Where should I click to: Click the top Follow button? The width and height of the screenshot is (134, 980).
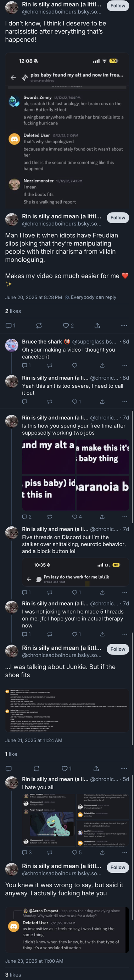pyautogui.click(x=118, y=6)
